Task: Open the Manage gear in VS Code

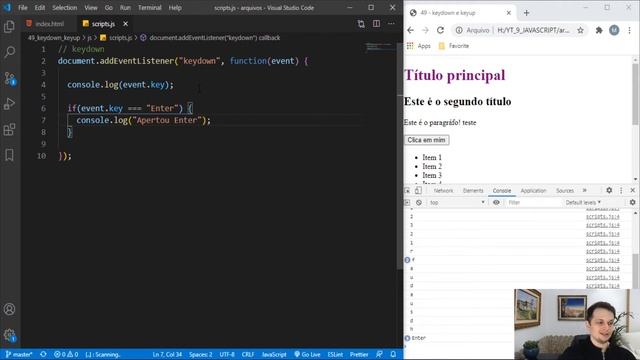Action: (9, 335)
